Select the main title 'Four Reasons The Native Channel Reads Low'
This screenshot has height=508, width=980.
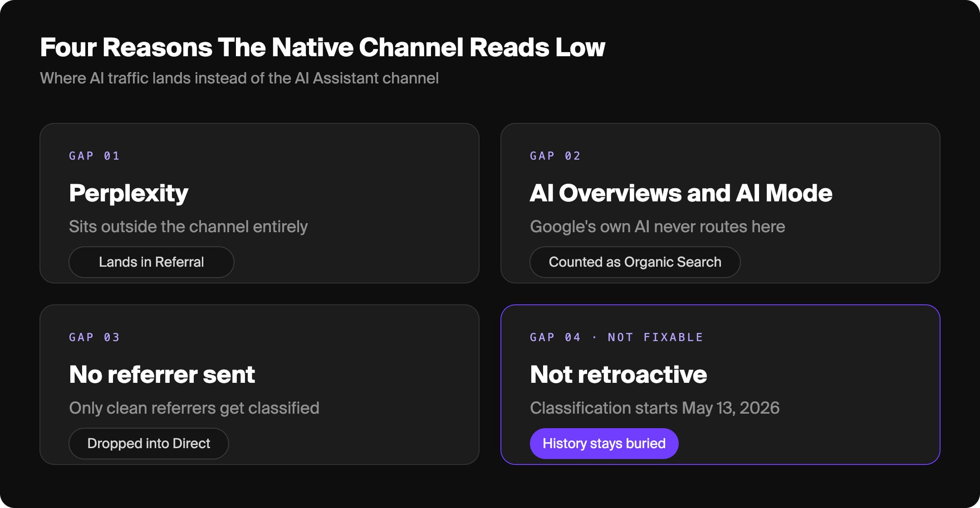[323, 47]
